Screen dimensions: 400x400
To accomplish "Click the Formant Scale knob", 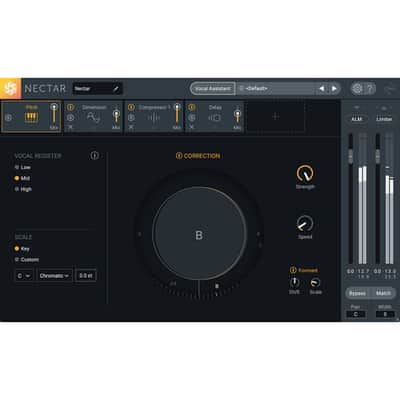I will click(315, 283).
